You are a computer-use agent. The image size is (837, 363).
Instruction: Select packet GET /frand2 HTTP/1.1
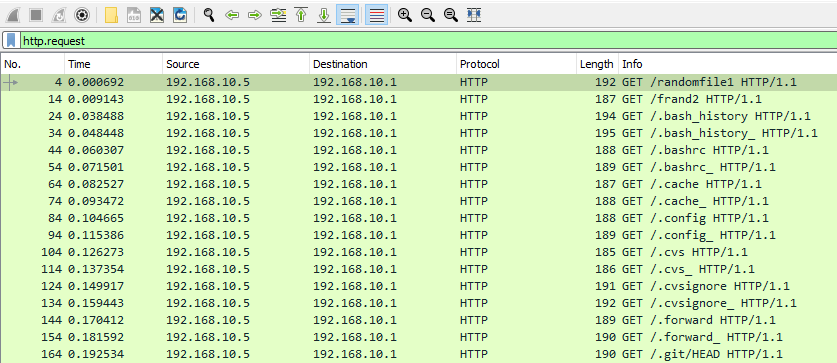click(418, 99)
